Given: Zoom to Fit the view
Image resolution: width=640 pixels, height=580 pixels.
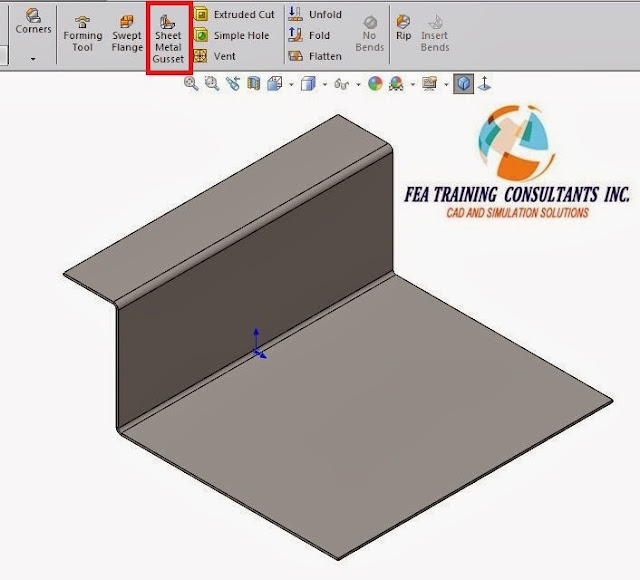Looking at the screenshot, I should click(x=191, y=83).
